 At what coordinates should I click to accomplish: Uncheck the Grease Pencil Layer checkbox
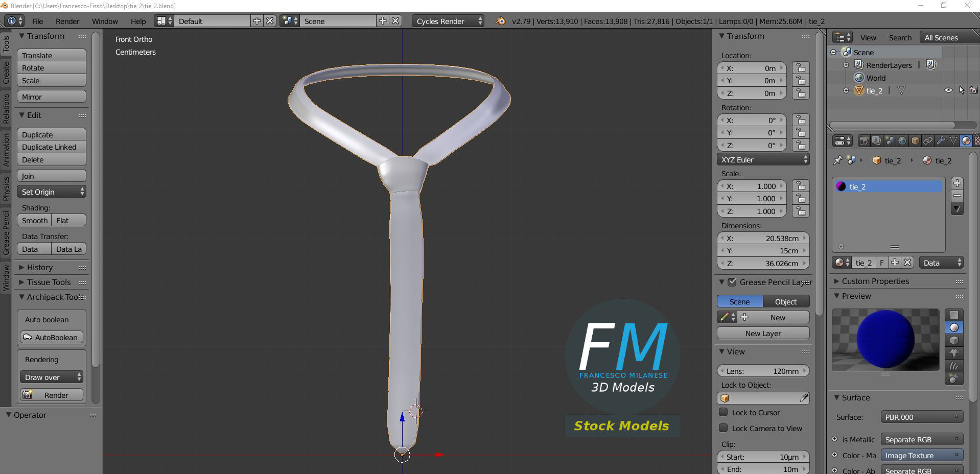732,282
